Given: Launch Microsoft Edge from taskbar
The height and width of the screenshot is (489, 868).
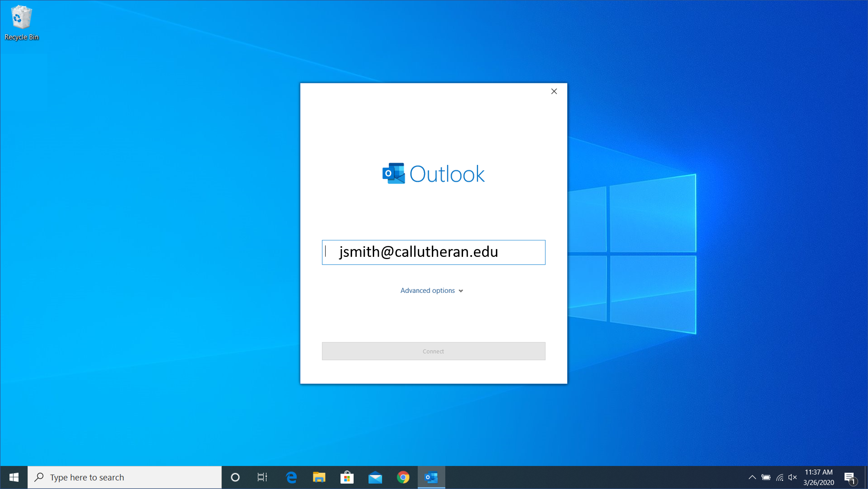Looking at the screenshot, I should [x=291, y=477].
